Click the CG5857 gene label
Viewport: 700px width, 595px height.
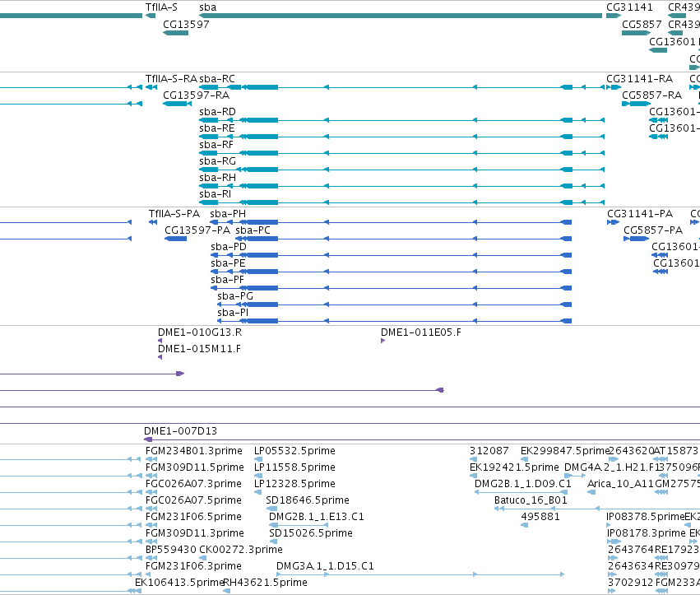(642, 24)
